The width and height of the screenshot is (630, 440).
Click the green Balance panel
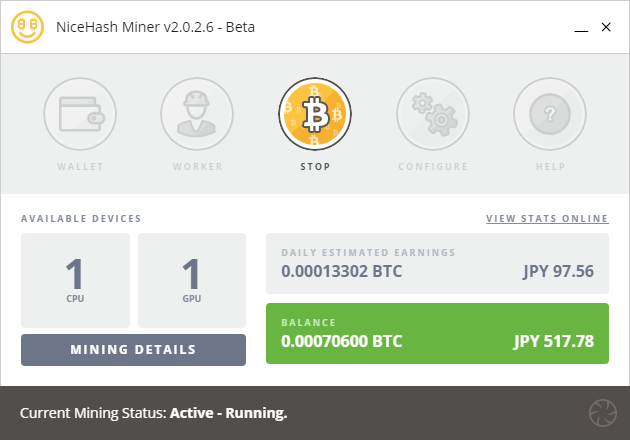(x=437, y=333)
